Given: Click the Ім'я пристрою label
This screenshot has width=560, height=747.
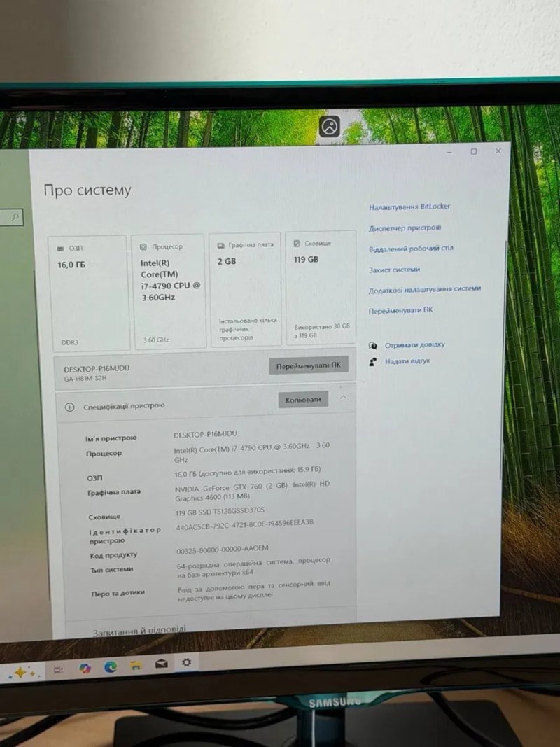Looking at the screenshot, I should click(x=111, y=438).
